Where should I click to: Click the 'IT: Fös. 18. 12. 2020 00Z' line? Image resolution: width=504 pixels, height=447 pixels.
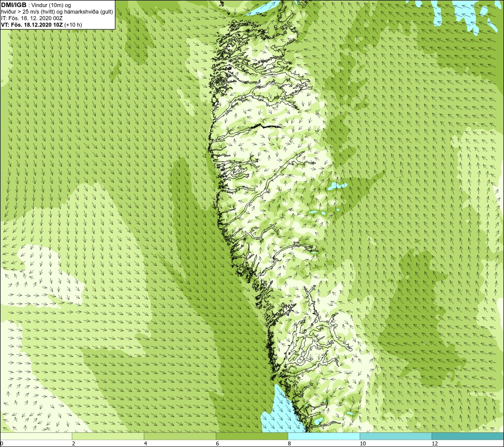point(32,18)
